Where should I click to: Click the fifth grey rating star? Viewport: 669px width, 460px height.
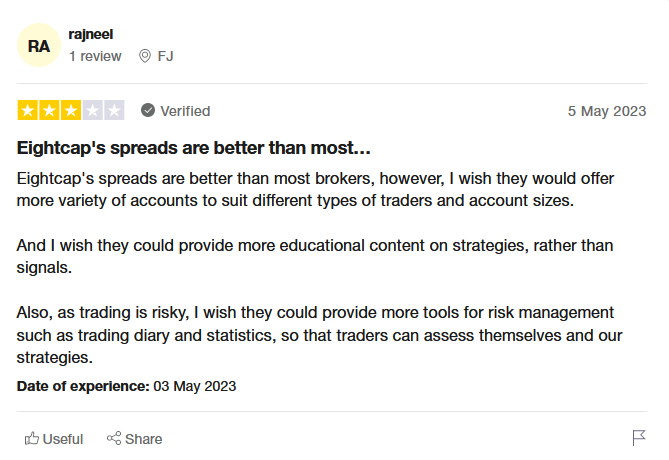[x=114, y=111]
